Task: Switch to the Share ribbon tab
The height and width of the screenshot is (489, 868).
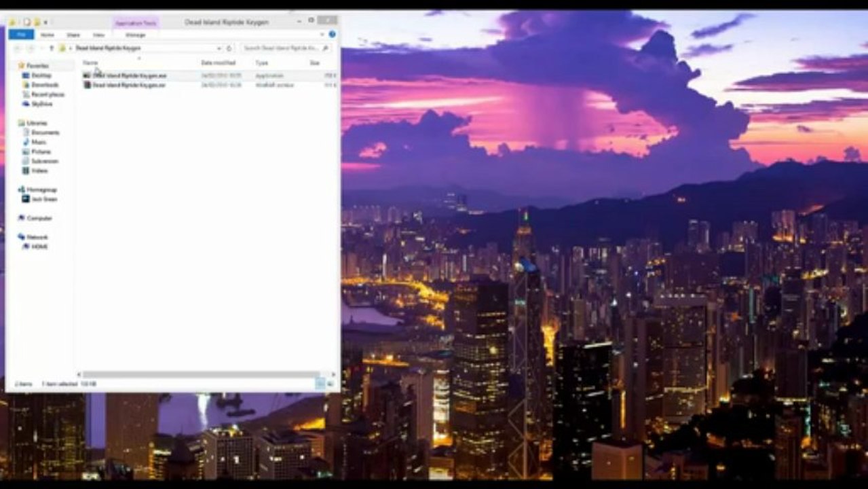Action: pyautogui.click(x=73, y=35)
